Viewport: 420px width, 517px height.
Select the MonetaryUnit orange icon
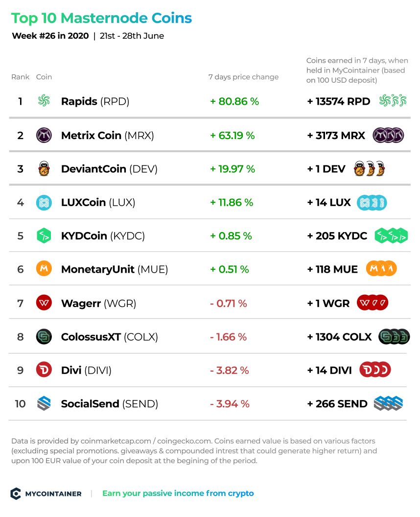click(44, 269)
